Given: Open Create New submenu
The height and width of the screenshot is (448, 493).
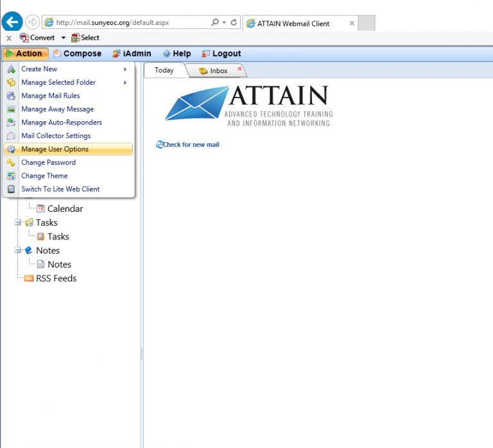Looking at the screenshot, I should [68, 69].
